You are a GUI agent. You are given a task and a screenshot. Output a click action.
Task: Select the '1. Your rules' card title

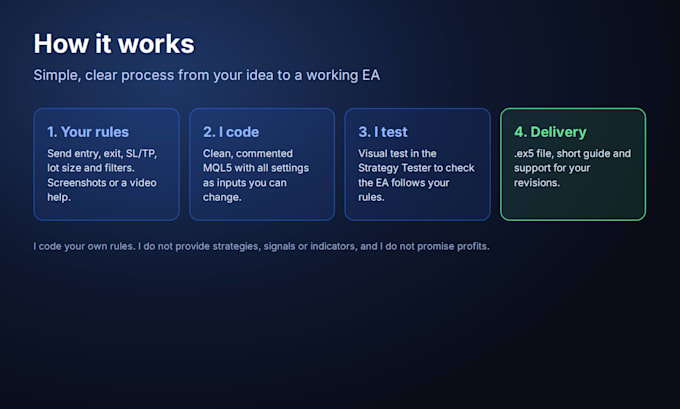click(x=88, y=132)
